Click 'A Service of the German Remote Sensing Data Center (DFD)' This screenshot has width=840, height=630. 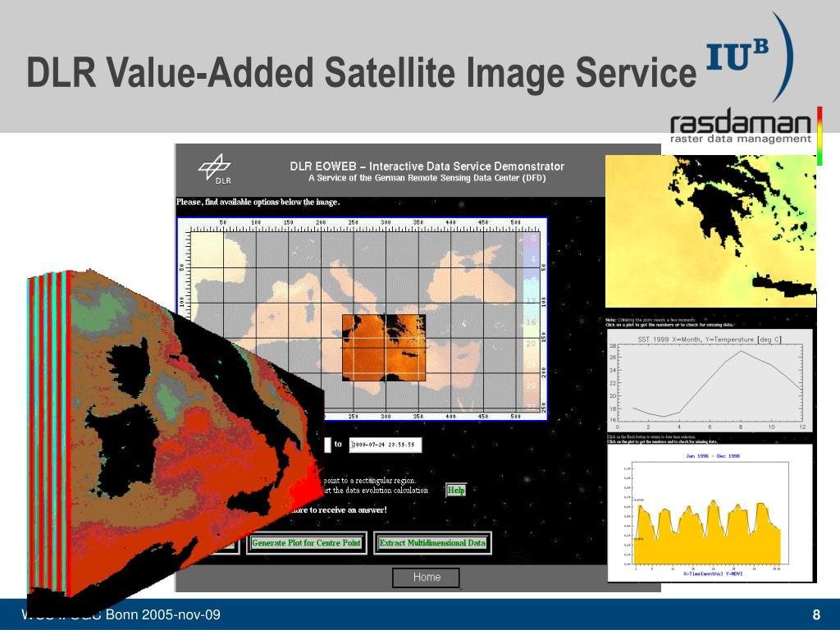(427, 178)
